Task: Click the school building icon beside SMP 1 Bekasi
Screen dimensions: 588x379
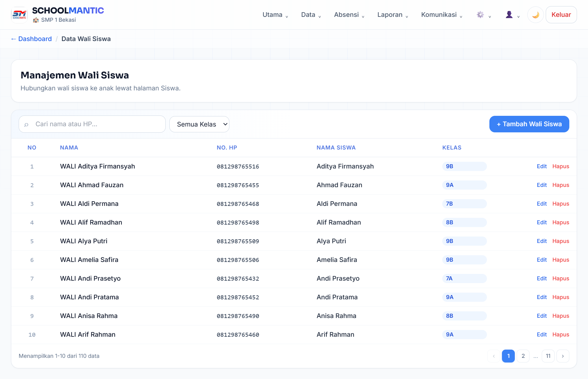Action: coord(36,20)
